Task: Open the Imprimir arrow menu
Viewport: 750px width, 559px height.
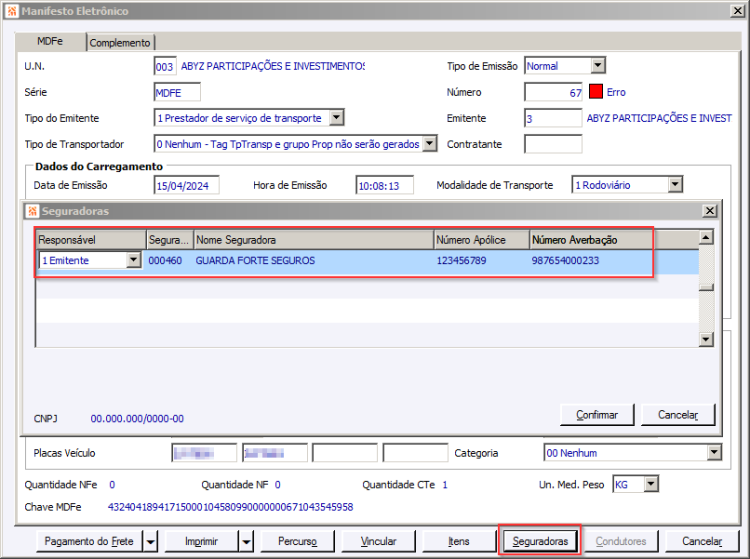Action: (246, 542)
